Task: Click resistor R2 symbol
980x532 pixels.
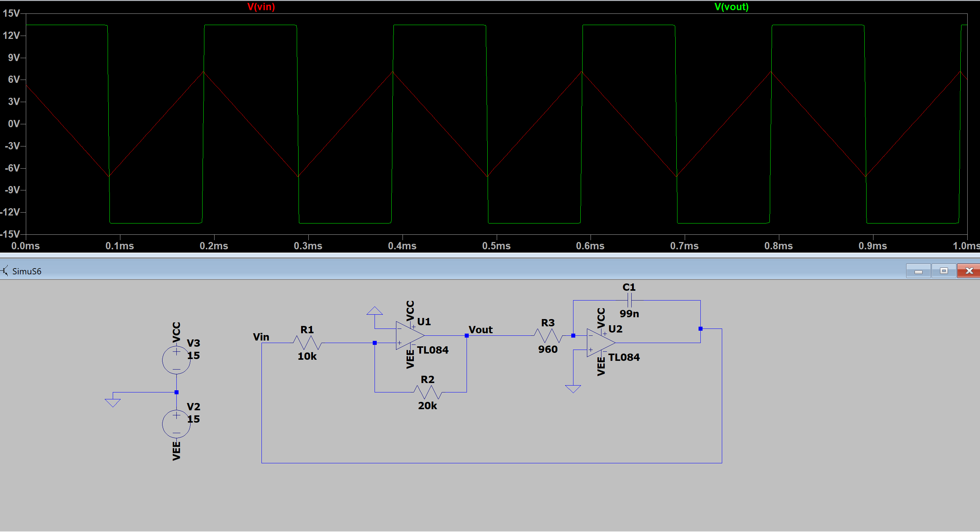Action: pyautogui.click(x=428, y=392)
